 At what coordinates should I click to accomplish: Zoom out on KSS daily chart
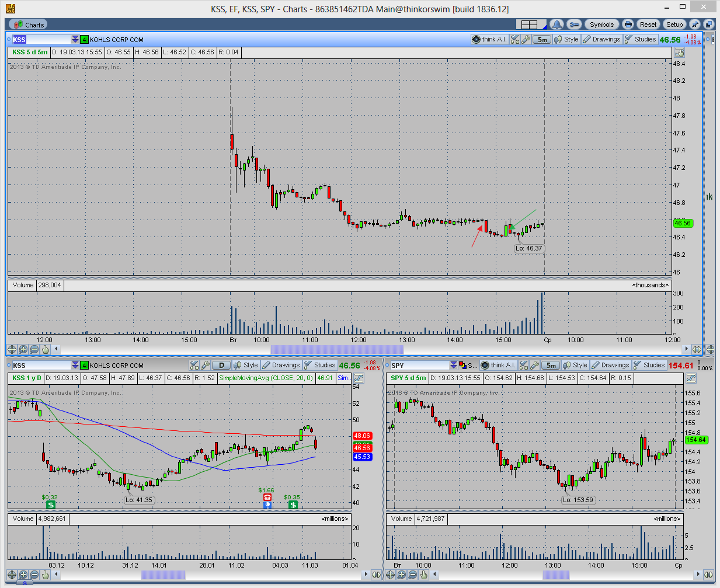[34, 575]
